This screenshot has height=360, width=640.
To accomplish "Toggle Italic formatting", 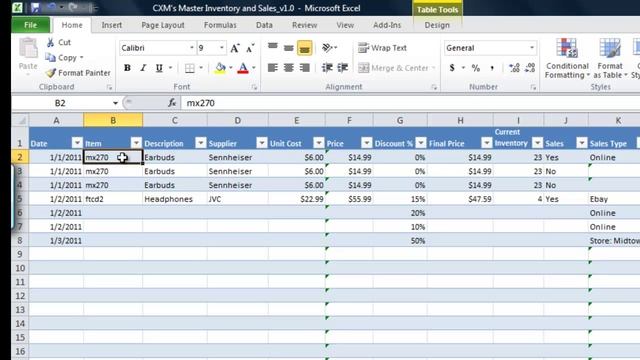I will tap(143, 68).
